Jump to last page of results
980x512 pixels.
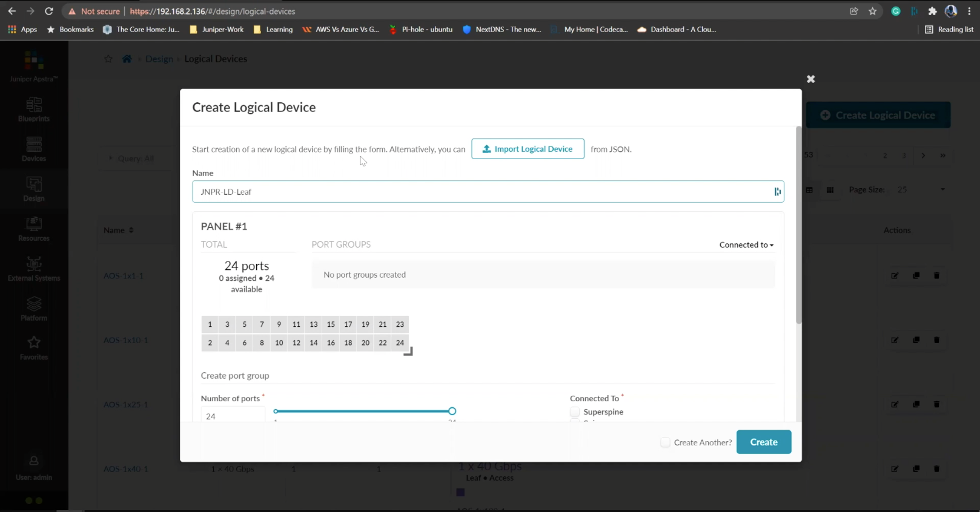point(942,156)
